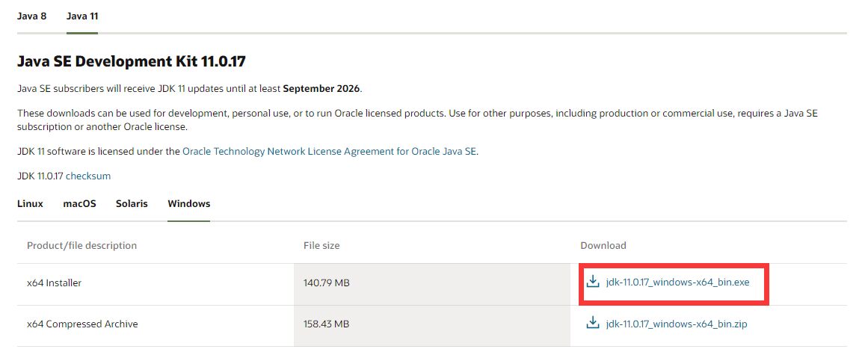Viewport: 868px width, 355px height.
Task: Click the download icon beside the .zip file
Action: point(593,324)
